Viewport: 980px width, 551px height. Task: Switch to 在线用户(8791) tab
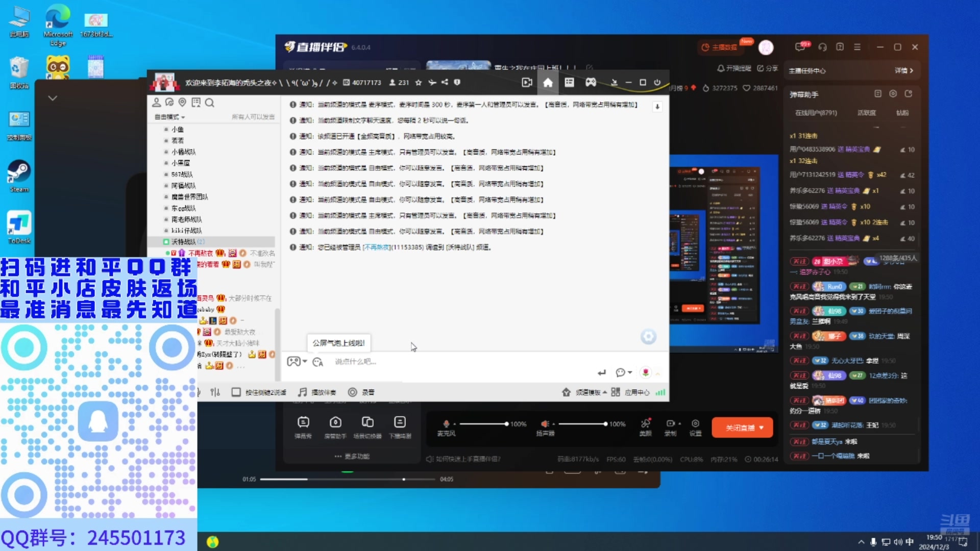(816, 113)
